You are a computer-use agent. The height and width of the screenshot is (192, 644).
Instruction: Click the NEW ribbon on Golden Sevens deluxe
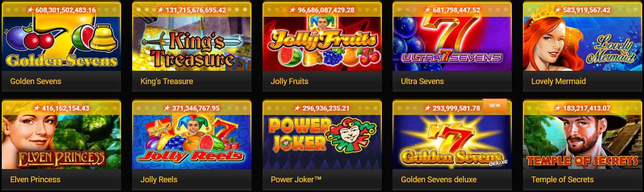[x=494, y=106]
